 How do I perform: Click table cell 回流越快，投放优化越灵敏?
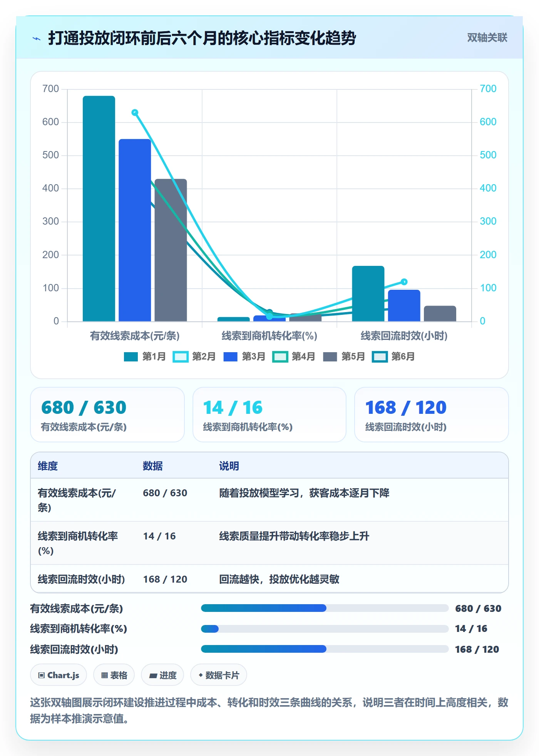click(x=279, y=580)
